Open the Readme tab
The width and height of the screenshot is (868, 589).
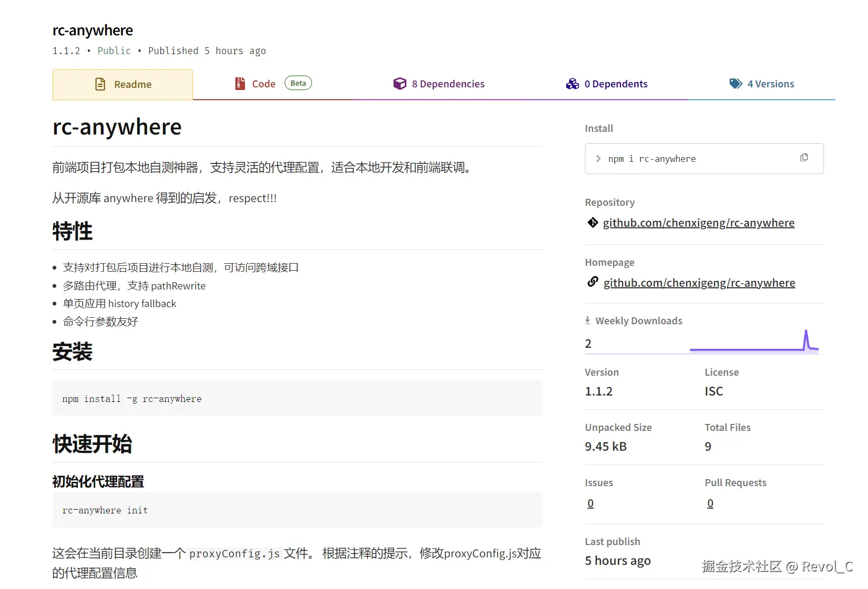tap(123, 84)
